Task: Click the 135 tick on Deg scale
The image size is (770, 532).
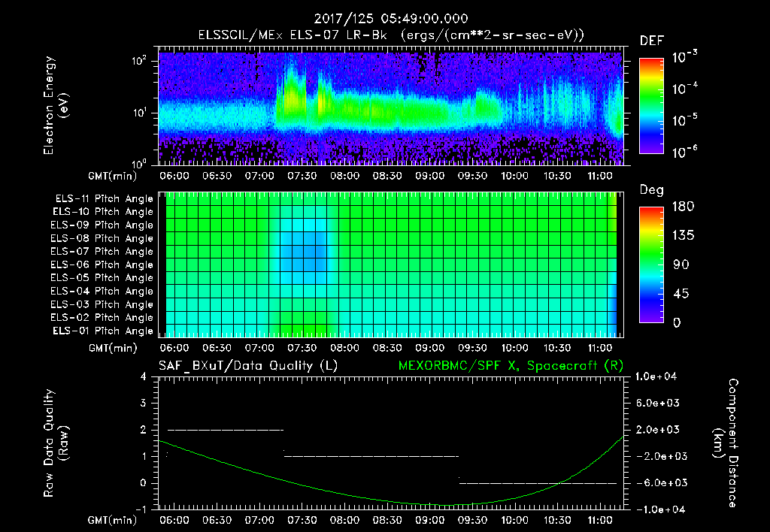Action: 684,236
